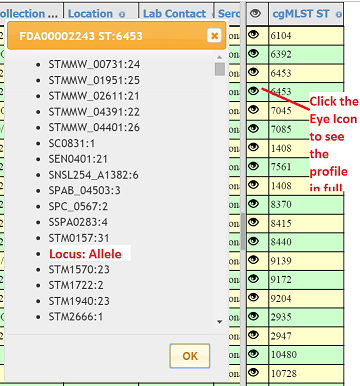Screen dimensions: 360x386
Task: Click the eye icon for row 6104
Action: [254, 34]
